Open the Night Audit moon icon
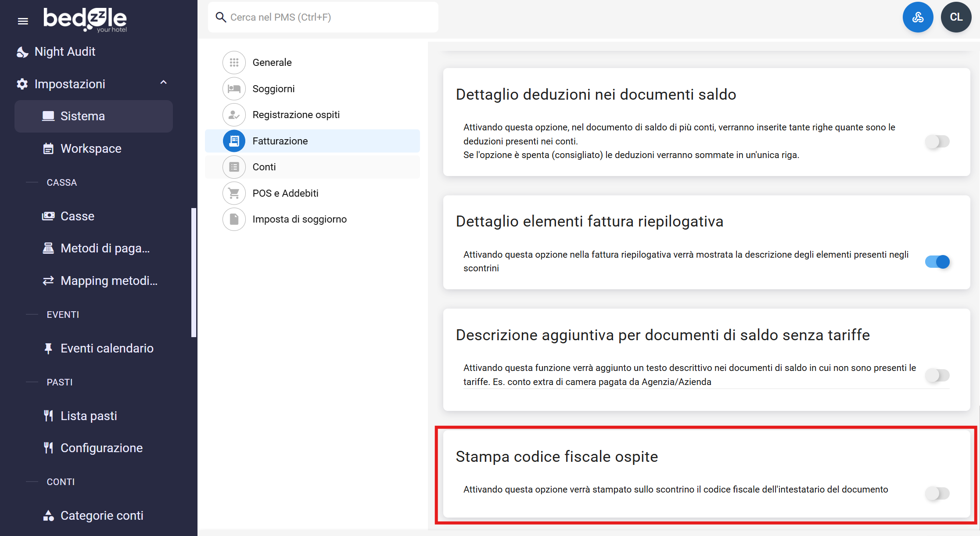Viewport: 980px width, 536px height. click(x=22, y=52)
